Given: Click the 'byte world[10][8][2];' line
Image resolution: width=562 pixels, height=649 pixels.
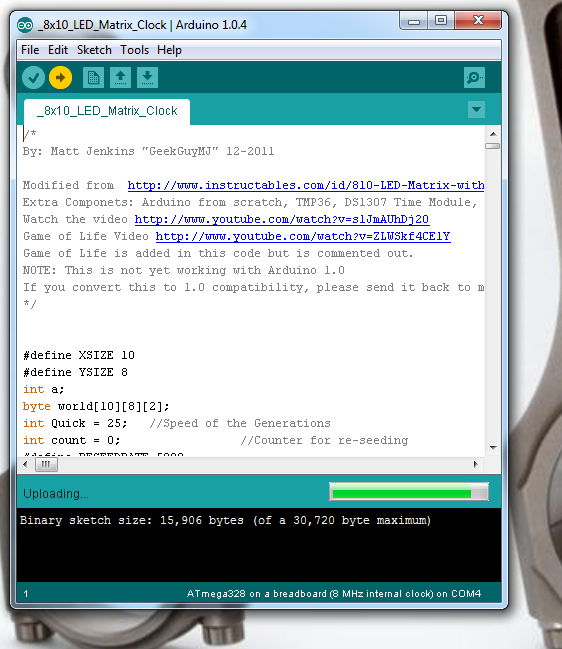Looking at the screenshot, I should [96, 406].
